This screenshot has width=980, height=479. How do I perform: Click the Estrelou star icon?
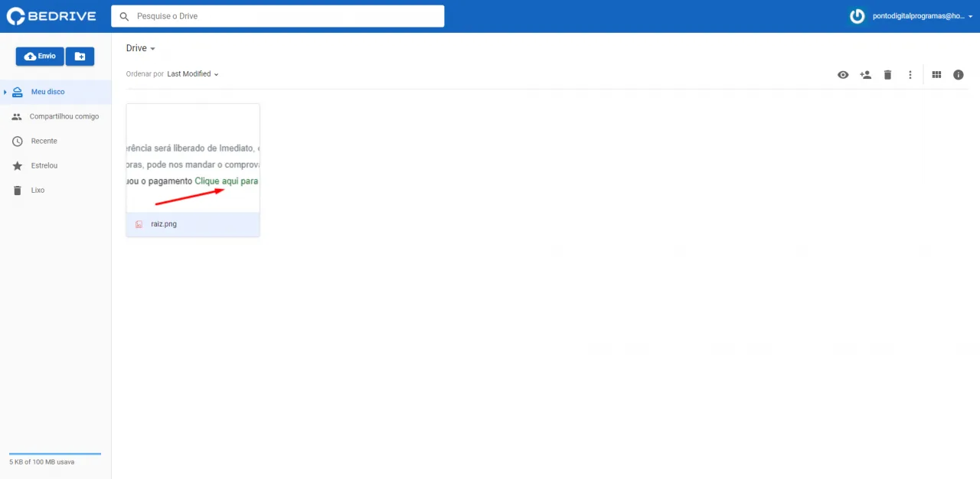coord(17,165)
